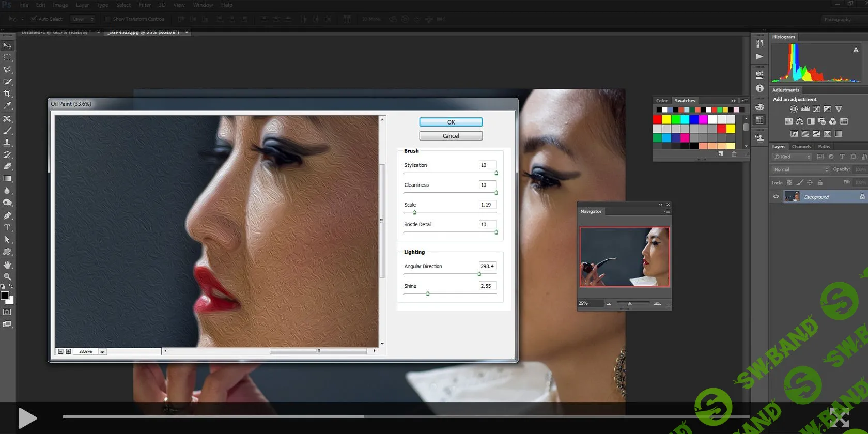Image resolution: width=868 pixels, height=434 pixels.
Task: Open the Filter menu
Action: click(x=145, y=5)
